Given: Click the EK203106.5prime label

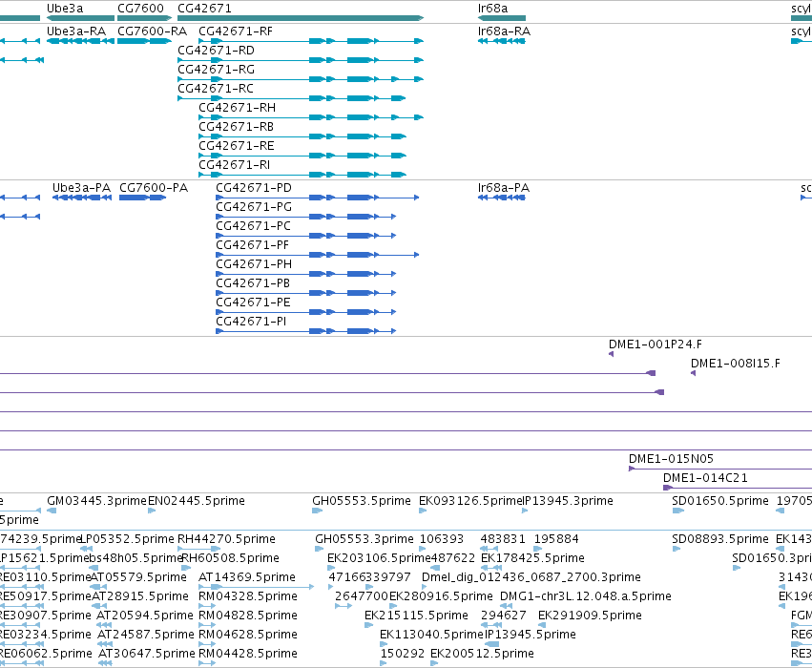Looking at the screenshot, I should click(x=378, y=558).
